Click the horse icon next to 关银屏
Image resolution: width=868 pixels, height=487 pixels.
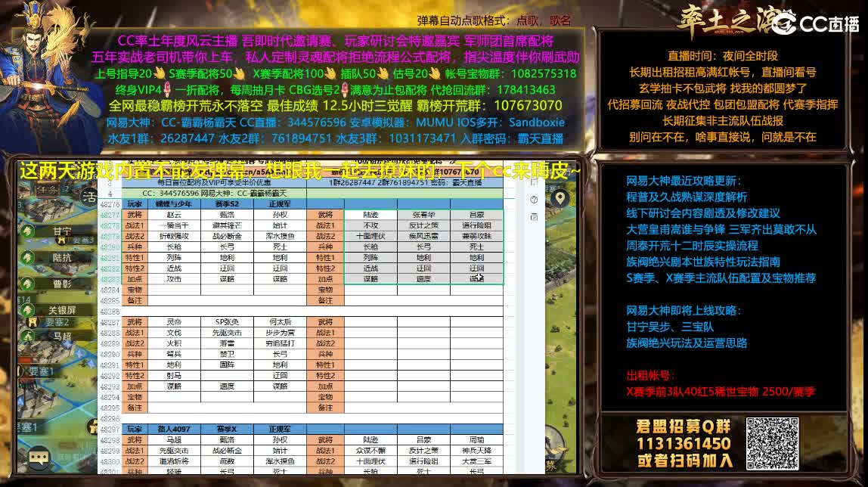(28, 310)
